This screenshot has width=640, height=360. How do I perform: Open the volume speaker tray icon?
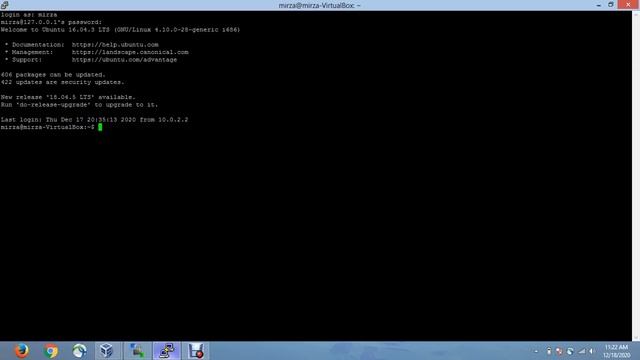click(x=591, y=351)
